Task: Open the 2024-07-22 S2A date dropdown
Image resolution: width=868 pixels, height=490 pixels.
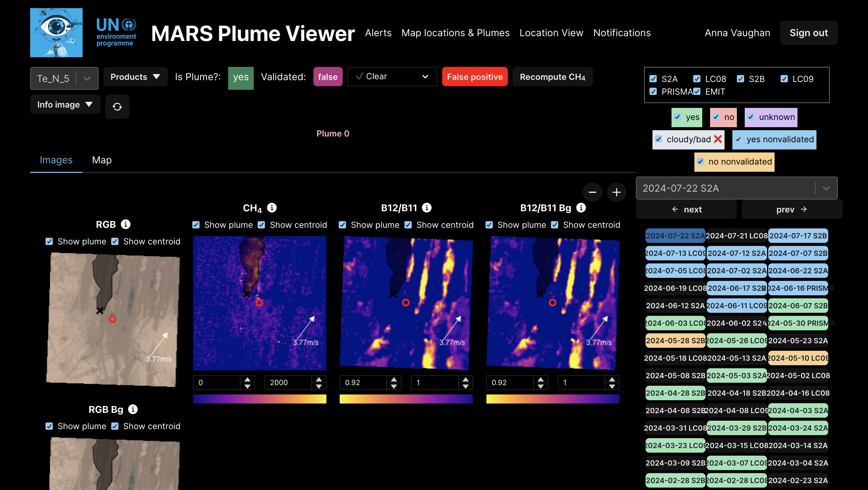Action: 736,188
